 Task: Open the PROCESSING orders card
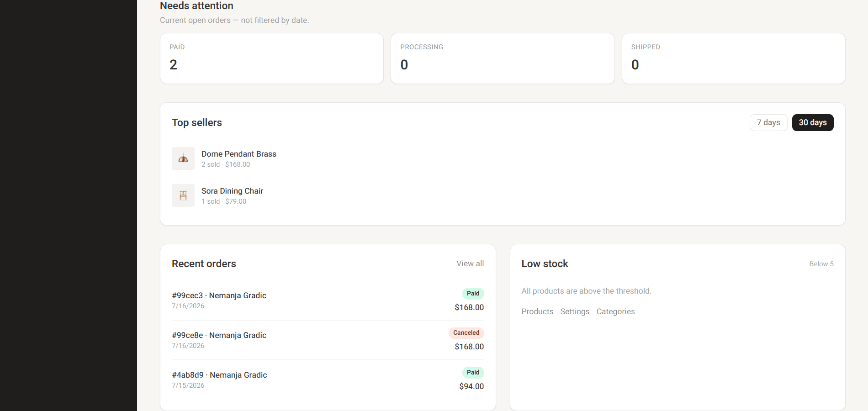tap(503, 58)
